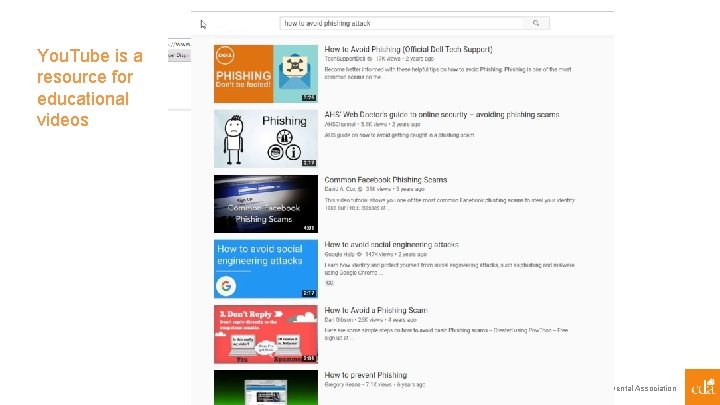The width and height of the screenshot is (720, 405).
Task: Open Dell 'PHISHING Don't be fooled' thumbnail
Action: tap(266, 74)
